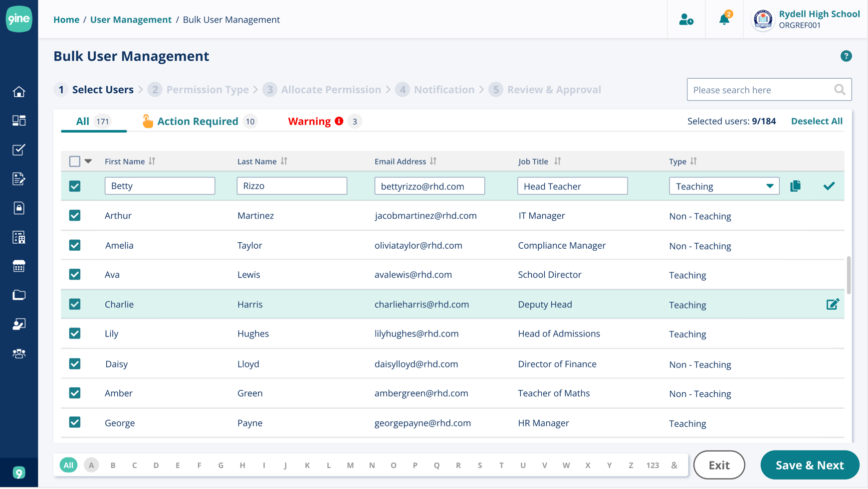Edit Charlie Harris using the pencil icon
868x489 pixels.
tap(832, 304)
